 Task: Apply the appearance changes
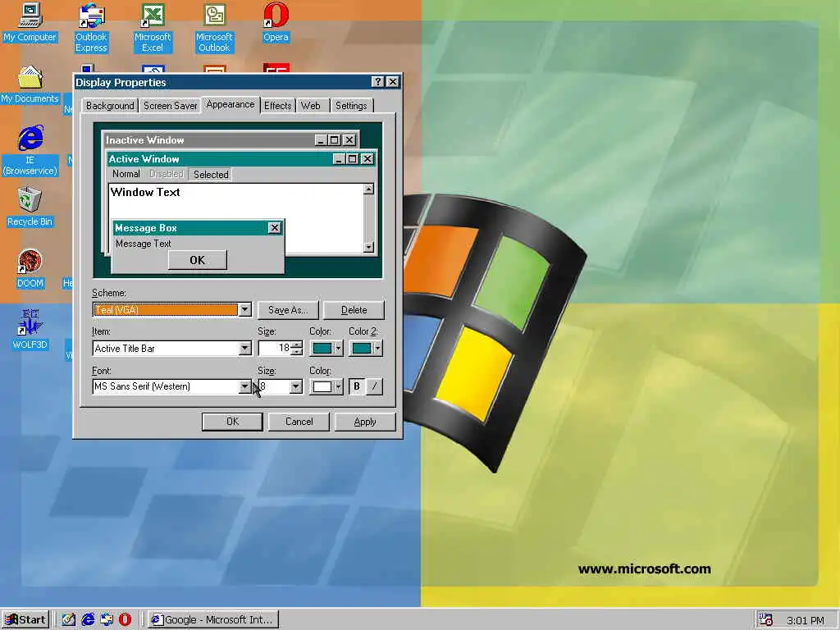[365, 422]
